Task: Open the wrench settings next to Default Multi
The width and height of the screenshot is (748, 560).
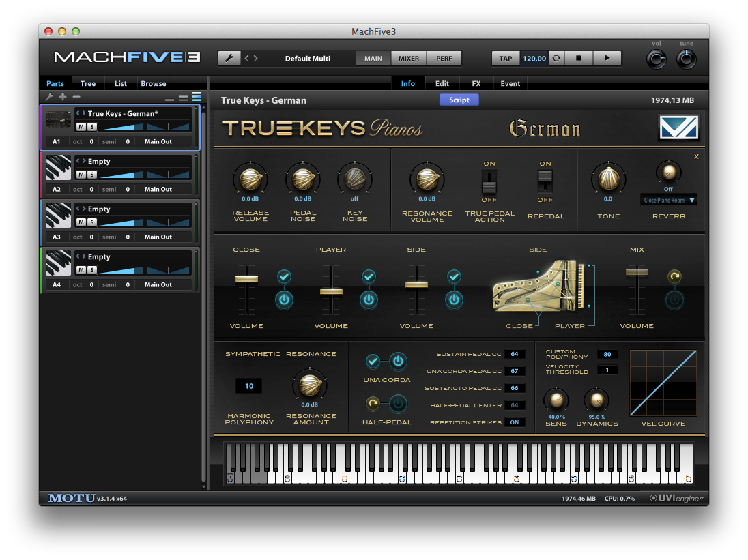Action: [230, 58]
